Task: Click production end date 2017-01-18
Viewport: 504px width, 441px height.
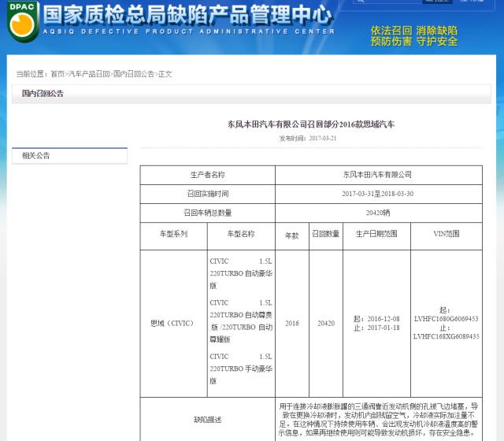Action: point(384,328)
